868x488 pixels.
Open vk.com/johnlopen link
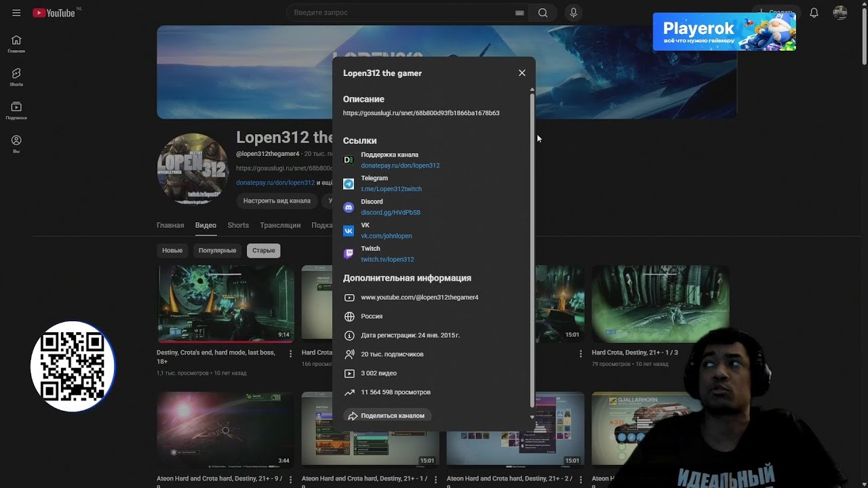387,236
